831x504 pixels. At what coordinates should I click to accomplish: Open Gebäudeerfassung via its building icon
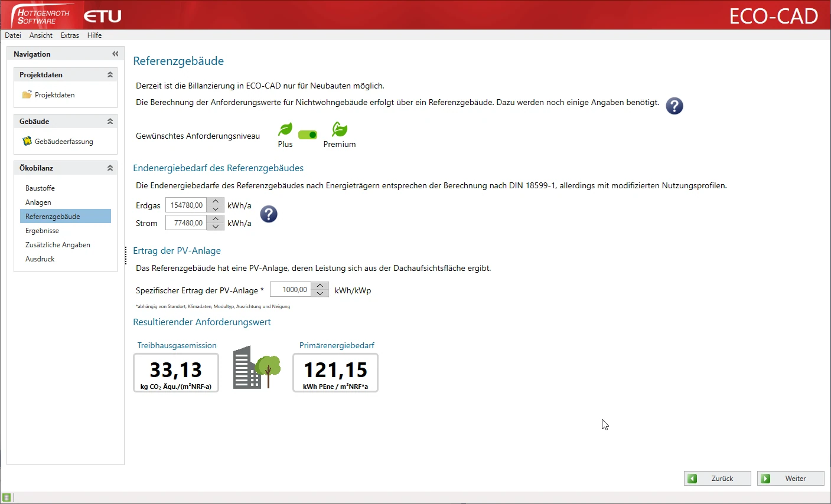27,142
